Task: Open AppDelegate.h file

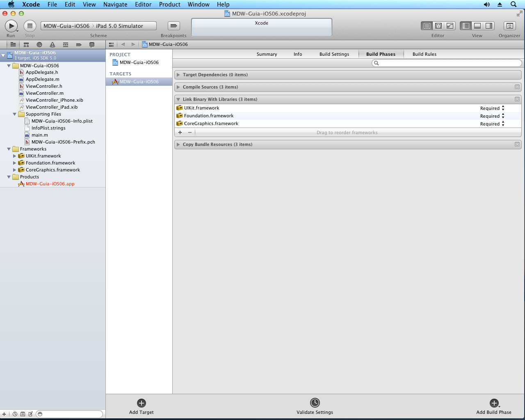Action: click(x=42, y=72)
